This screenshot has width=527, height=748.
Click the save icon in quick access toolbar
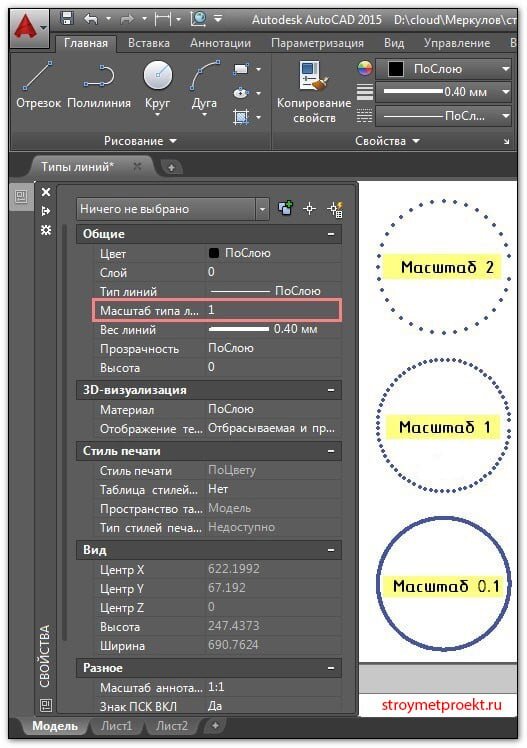[x=67, y=19]
